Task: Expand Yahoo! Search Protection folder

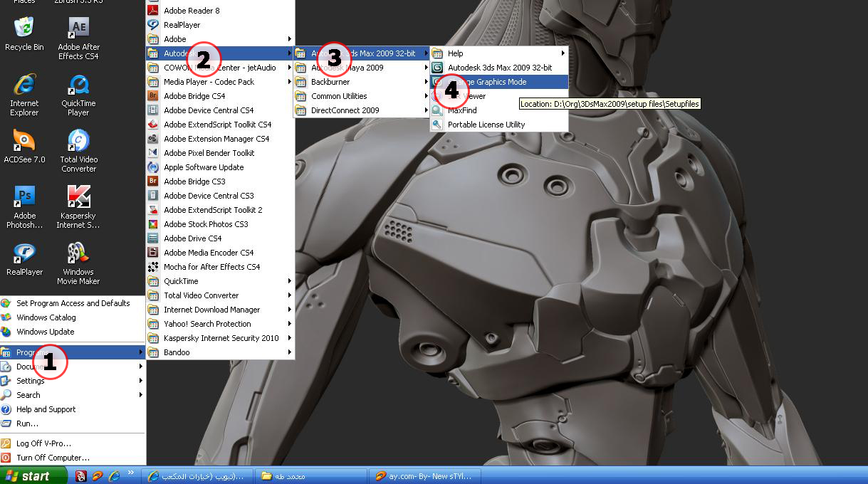Action: (x=220, y=324)
